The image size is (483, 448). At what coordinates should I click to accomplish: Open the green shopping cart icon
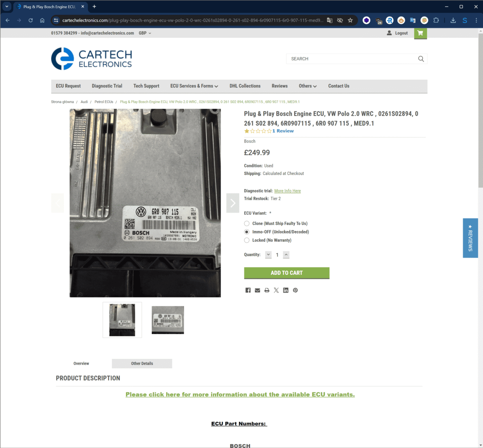(420, 33)
